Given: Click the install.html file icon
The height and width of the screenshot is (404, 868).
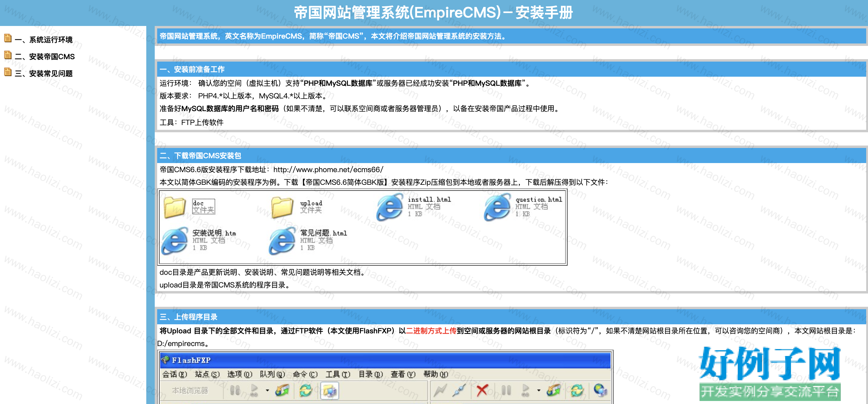Looking at the screenshot, I should pyautogui.click(x=390, y=207).
